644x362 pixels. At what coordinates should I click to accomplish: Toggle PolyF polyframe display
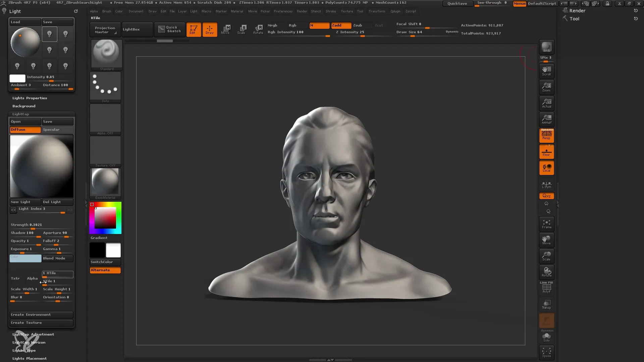(x=546, y=288)
